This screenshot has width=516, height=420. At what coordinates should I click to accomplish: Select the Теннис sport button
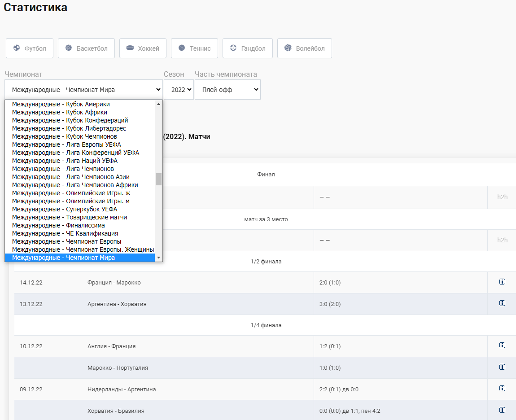pos(194,48)
